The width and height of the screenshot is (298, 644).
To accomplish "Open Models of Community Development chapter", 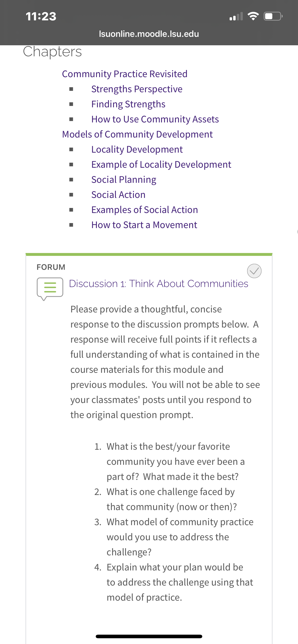I will click(x=137, y=134).
